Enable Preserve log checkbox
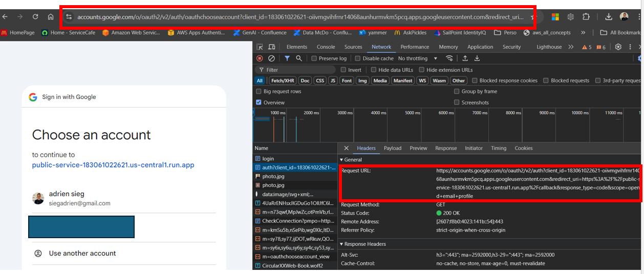The width and height of the screenshot is (644, 274). pos(314,58)
